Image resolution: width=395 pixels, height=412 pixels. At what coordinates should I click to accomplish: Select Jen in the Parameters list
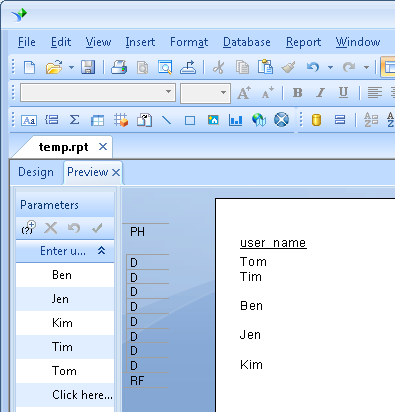pos(65,299)
